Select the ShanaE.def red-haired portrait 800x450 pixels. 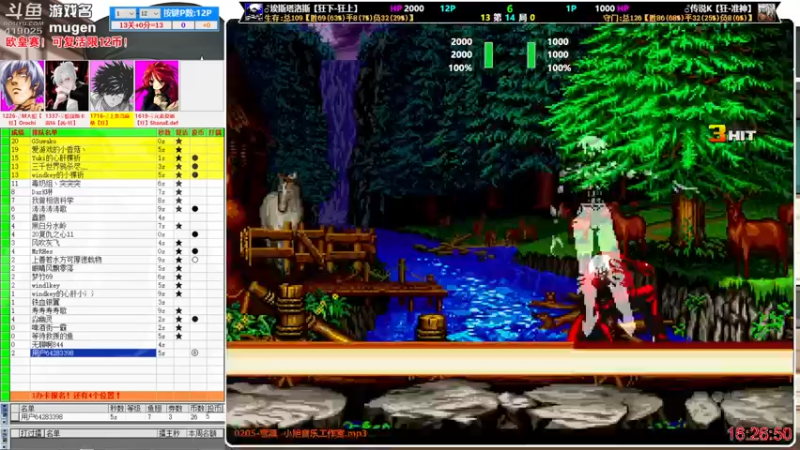[x=157, y=86]
